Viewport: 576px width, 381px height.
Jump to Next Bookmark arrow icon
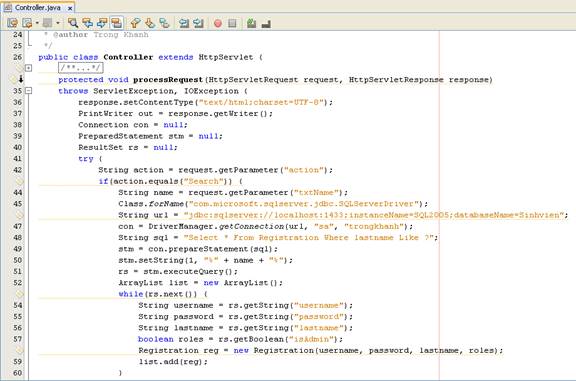(x=150, y=23)
